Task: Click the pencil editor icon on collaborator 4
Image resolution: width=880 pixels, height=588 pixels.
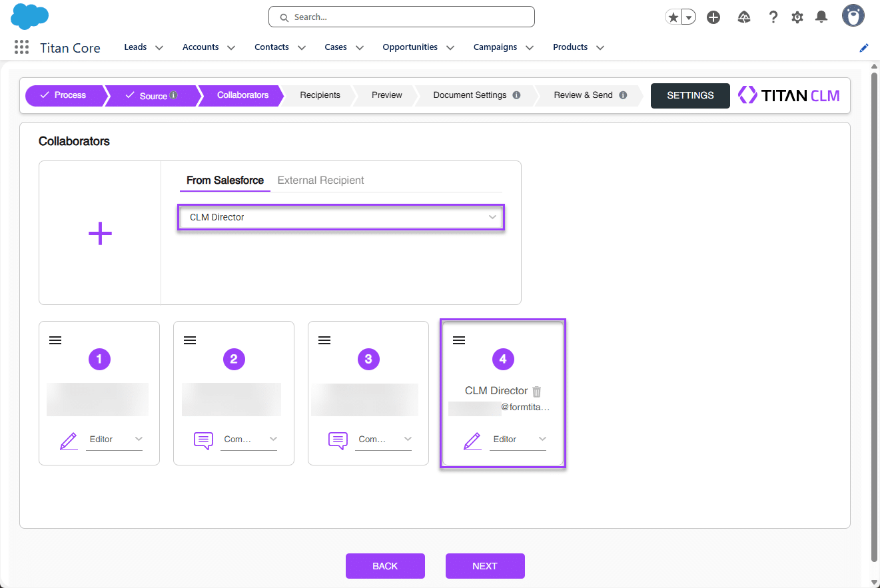Action: point(472,440)
